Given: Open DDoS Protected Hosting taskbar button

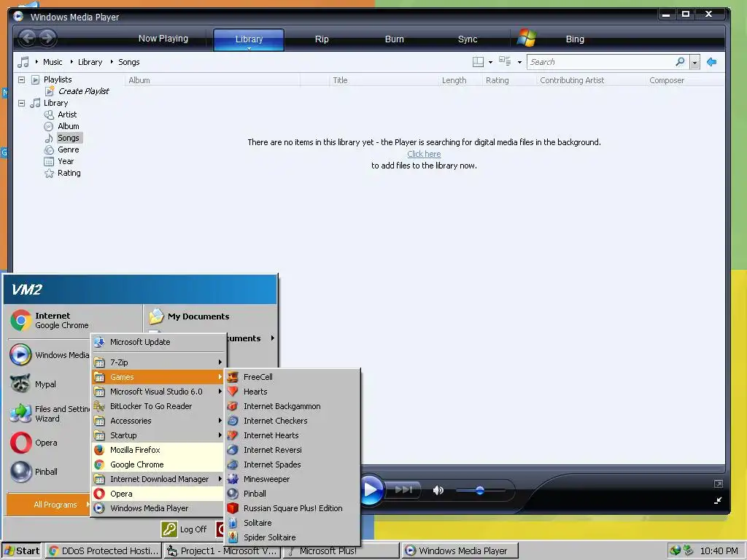Looking at the screenshot, I should tap(104, 551).
